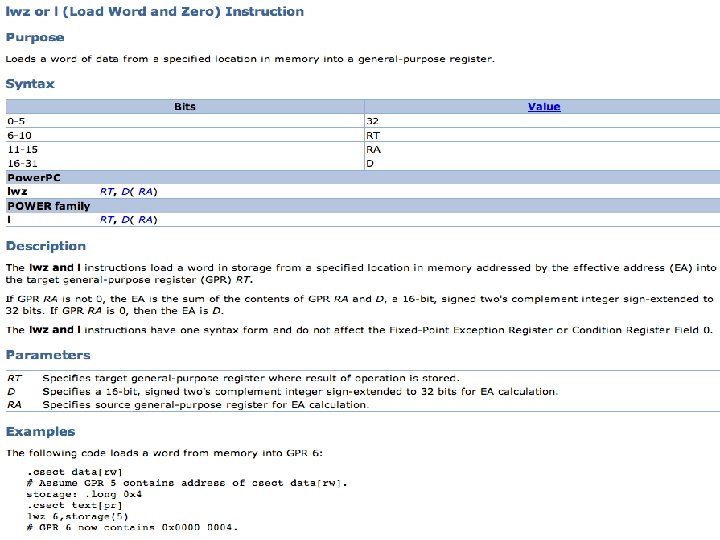Click the RT link in lwz syntax row

pos(106,191)
